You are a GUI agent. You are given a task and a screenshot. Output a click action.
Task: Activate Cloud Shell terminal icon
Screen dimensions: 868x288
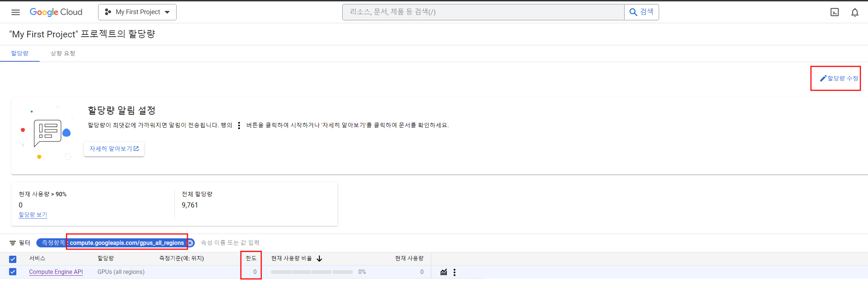click(x=835, y=12)
